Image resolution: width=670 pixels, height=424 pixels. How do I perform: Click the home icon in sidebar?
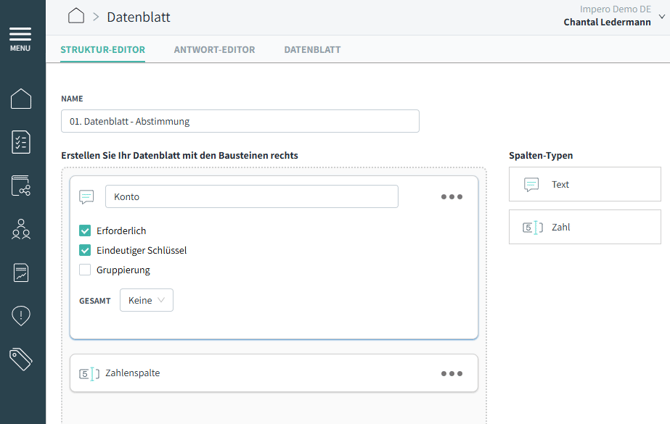21,98
